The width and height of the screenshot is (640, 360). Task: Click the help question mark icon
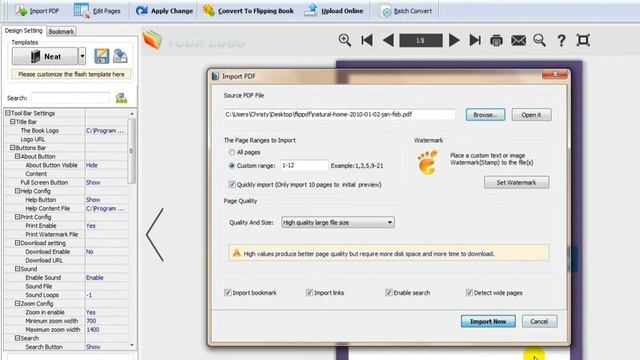pyautogui.click(x=562, y=40)
